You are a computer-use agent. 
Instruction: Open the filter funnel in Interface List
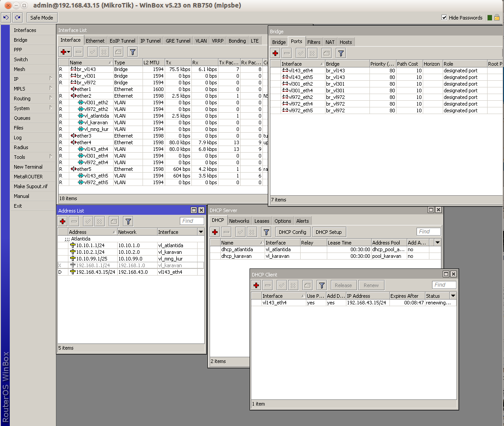(x=132, y=51)
